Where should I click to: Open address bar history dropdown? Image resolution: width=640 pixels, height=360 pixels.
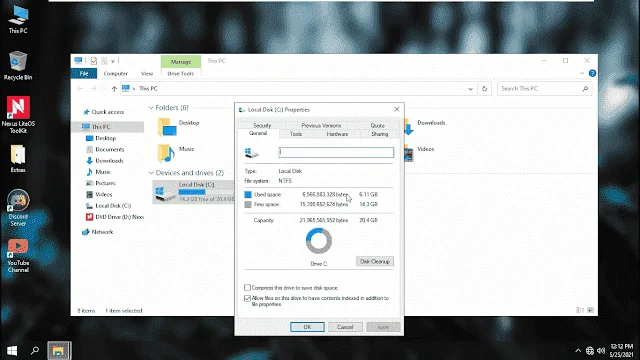(x=470, y=89)
